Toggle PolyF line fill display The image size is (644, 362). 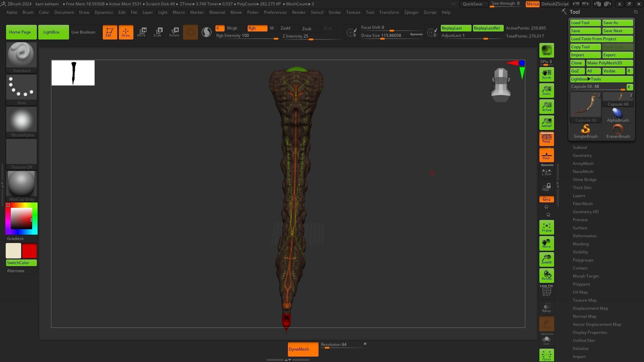546,291
